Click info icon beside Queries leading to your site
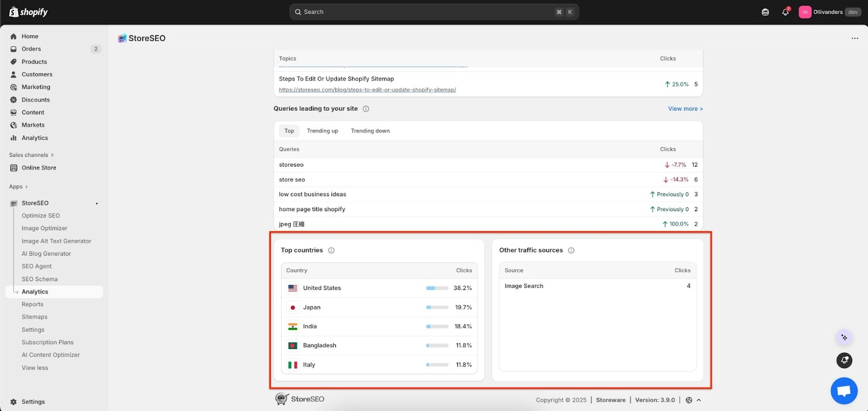Image resolution: width=868 pixels, height=411 pixels. pyautogui.click(x=366, y=109)
